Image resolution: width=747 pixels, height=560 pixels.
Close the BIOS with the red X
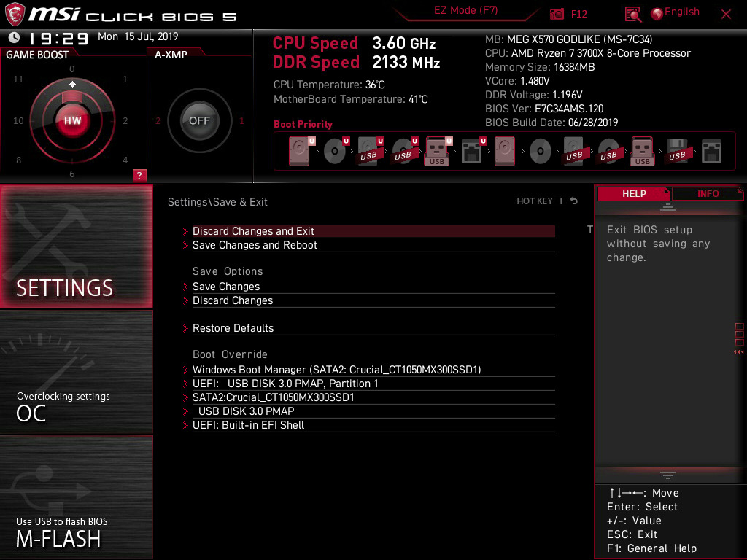pos(726,15)
